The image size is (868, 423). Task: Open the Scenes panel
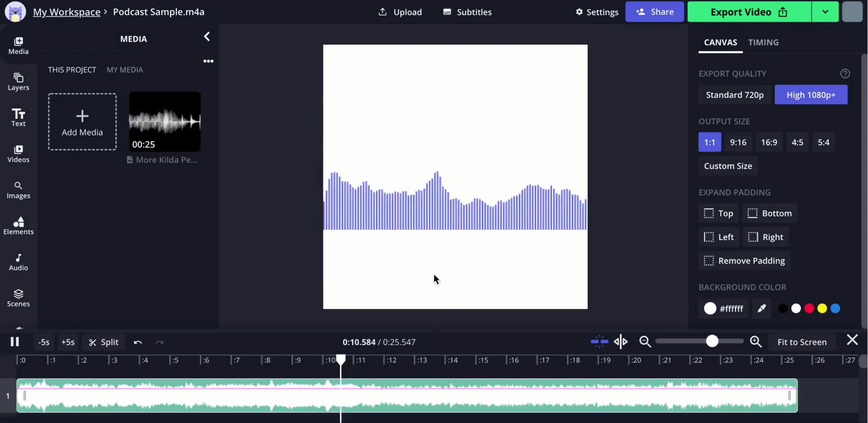coord(18,298)
